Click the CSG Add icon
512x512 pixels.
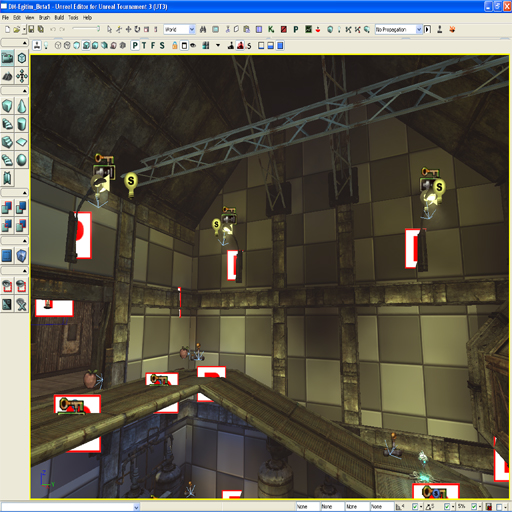pos(7,208)
